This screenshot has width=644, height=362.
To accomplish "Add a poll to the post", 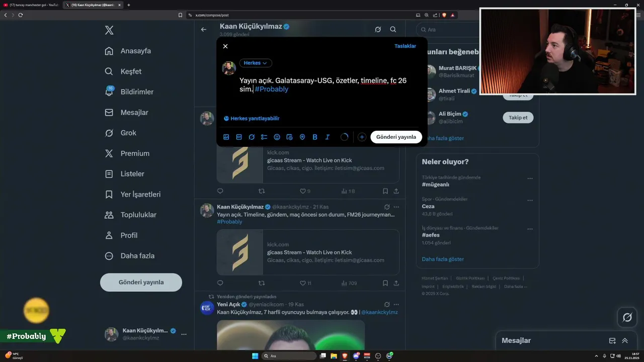I will point(264,137).
